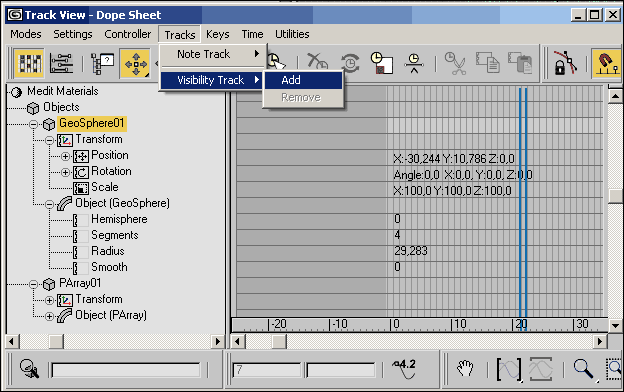
Task: Click the Copy Time icon
Action: (488, 62)
